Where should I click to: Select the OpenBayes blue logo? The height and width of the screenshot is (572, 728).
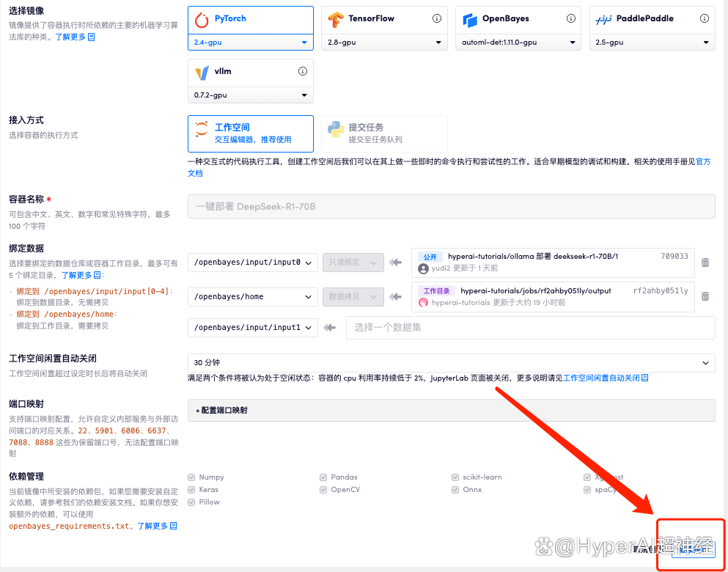tap(469, 20)
